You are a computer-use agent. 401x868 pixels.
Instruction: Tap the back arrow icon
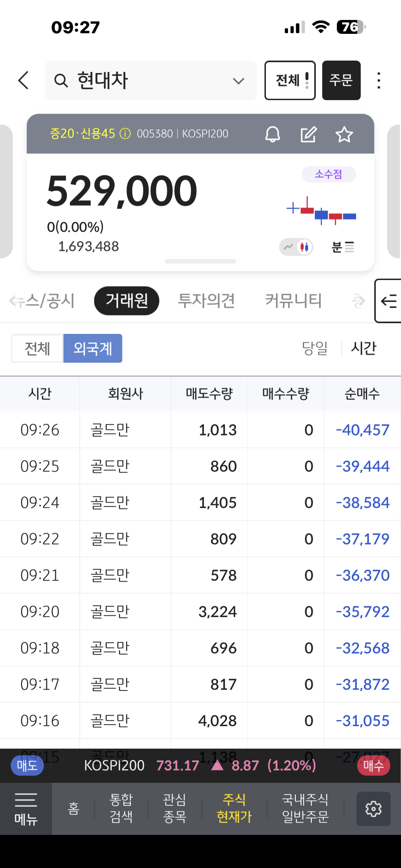(x=24, y=80)
